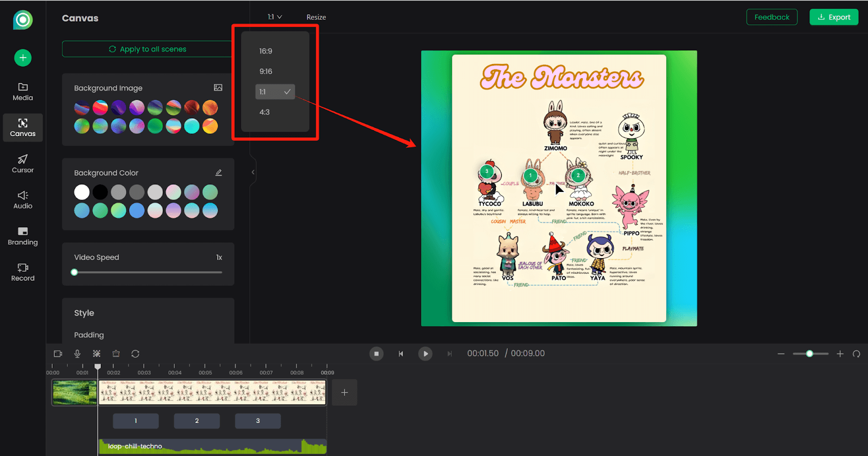The image size is (868, 456).
Task: Select the solid green background image swatch
Action: coord(155,126)
